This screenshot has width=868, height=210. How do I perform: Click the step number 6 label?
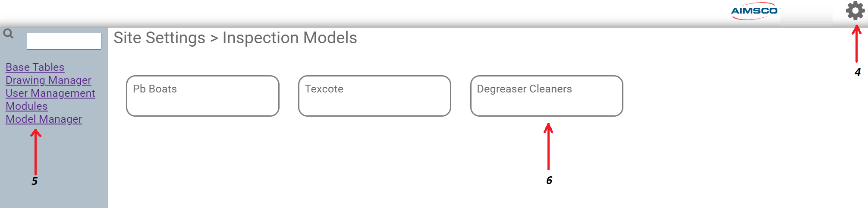coord(549,180)
